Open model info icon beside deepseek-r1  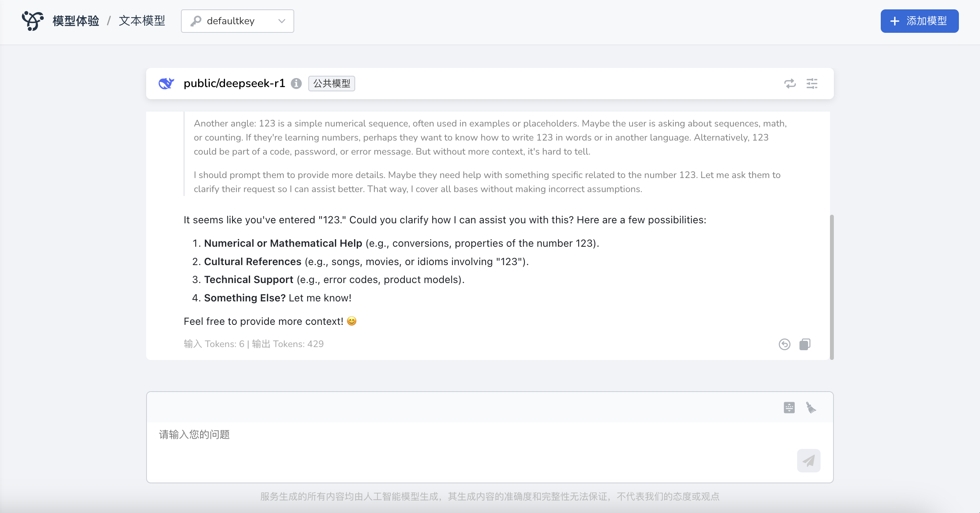(x=296, y=84)
